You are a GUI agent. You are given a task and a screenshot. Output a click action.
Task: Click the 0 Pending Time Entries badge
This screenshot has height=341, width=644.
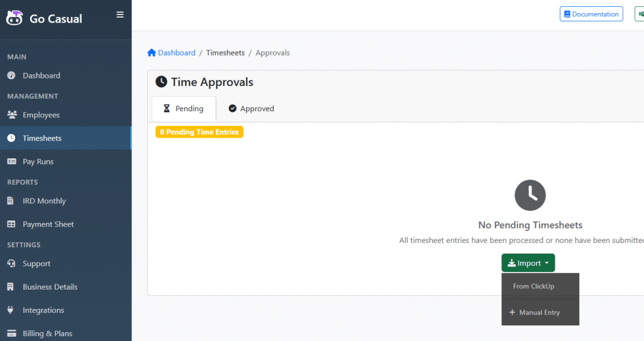click(199, 132)
